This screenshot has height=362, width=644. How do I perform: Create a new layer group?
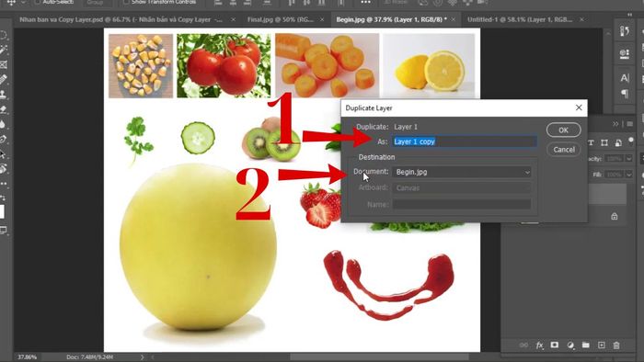coord(586,345)
